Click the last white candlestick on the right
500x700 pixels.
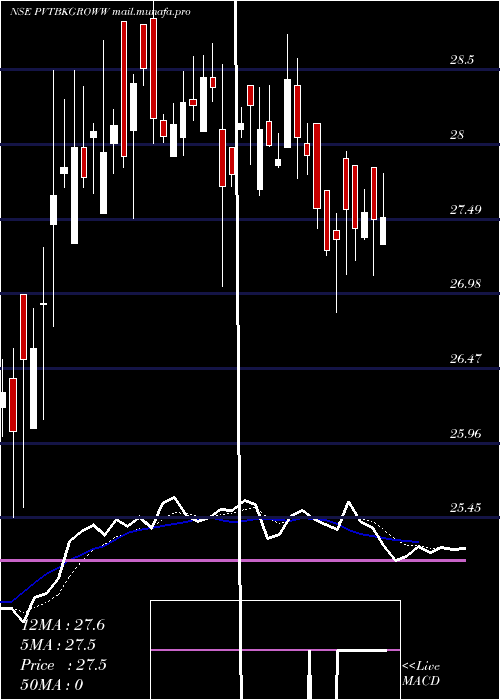(383, 231)
